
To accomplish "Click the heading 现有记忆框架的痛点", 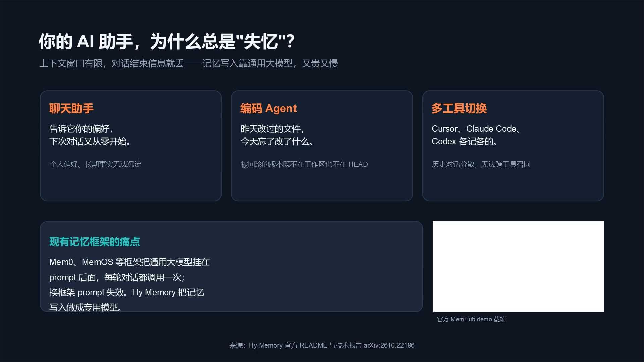I will (x=95, y=242).
